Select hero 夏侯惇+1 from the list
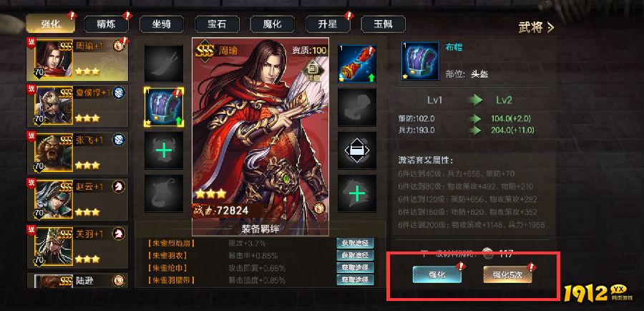Screen dimensions: 644x311 point(77,105)
